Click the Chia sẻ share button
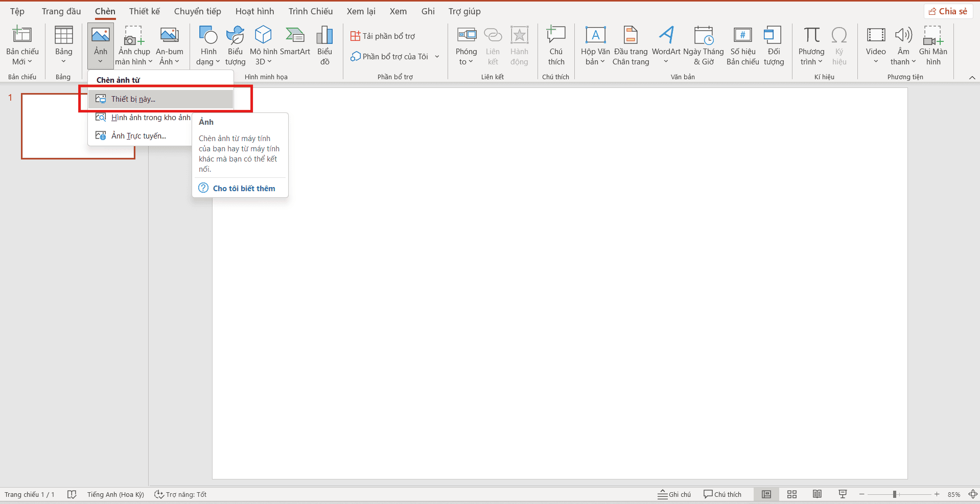This screenshot has height=504, width=980. [948, 11]
